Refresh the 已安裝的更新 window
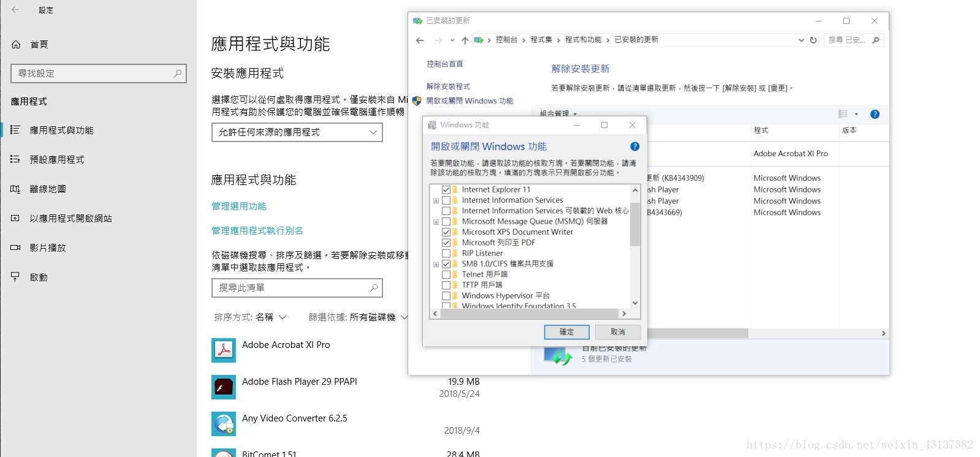 [813, 40]
